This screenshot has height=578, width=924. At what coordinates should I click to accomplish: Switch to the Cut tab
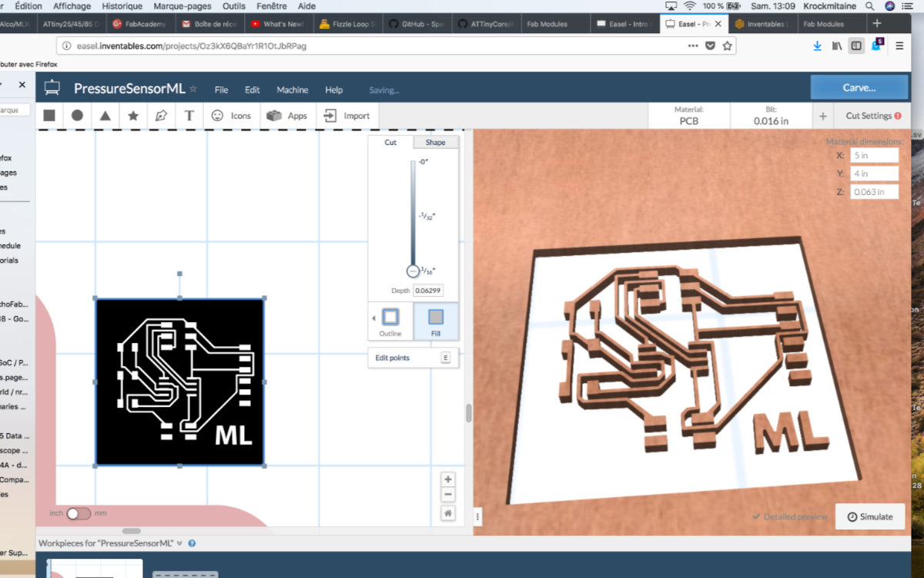tap(390, 143)
